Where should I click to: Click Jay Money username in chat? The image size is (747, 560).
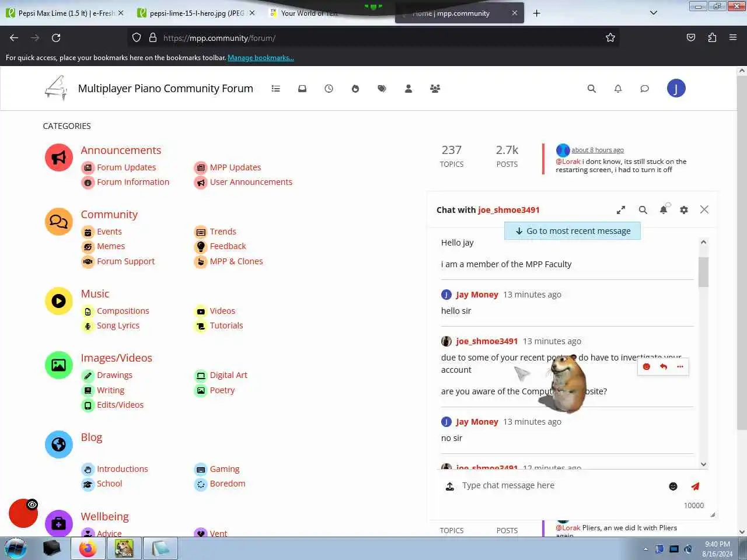pyautogui.click(x=477, y=295)
